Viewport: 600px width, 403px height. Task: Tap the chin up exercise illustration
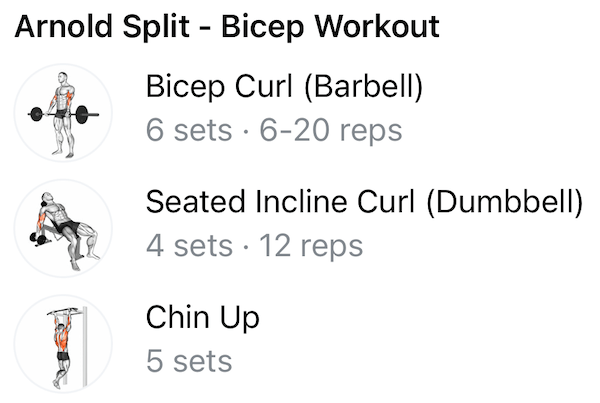coord(63,343)
